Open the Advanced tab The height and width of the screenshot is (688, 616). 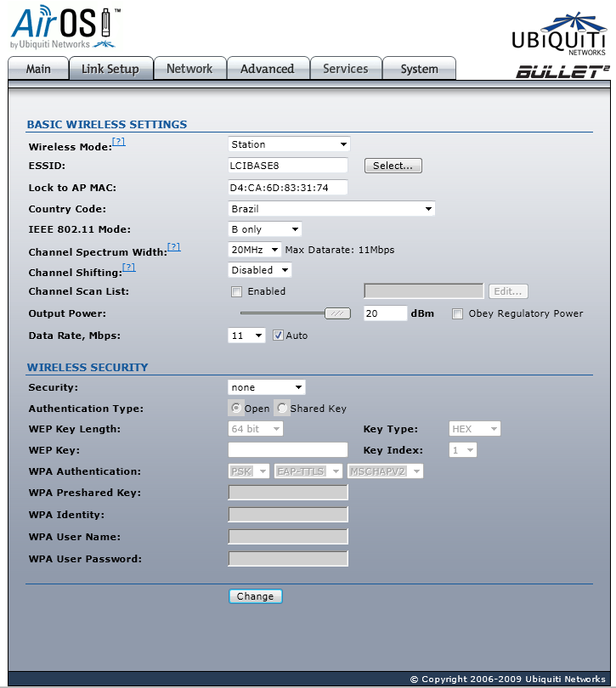[268, 69]
